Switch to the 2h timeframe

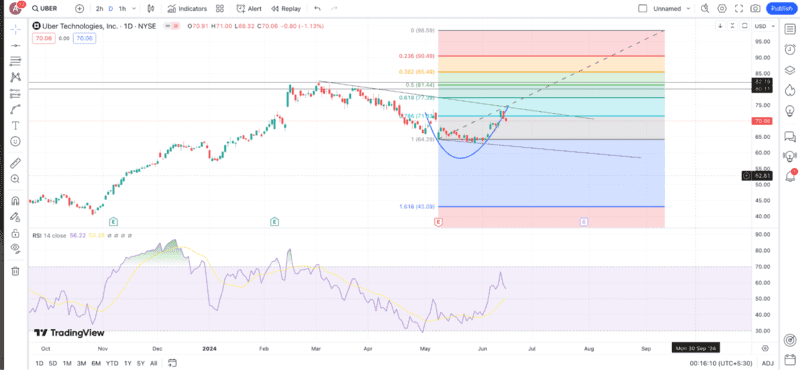99,9
